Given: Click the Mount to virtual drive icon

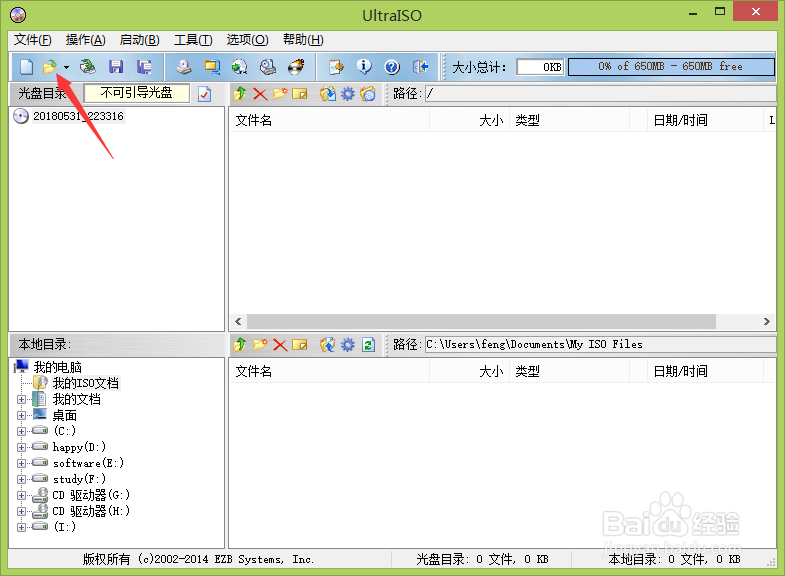Looking at the screenshot, I should tap(268, 67).
